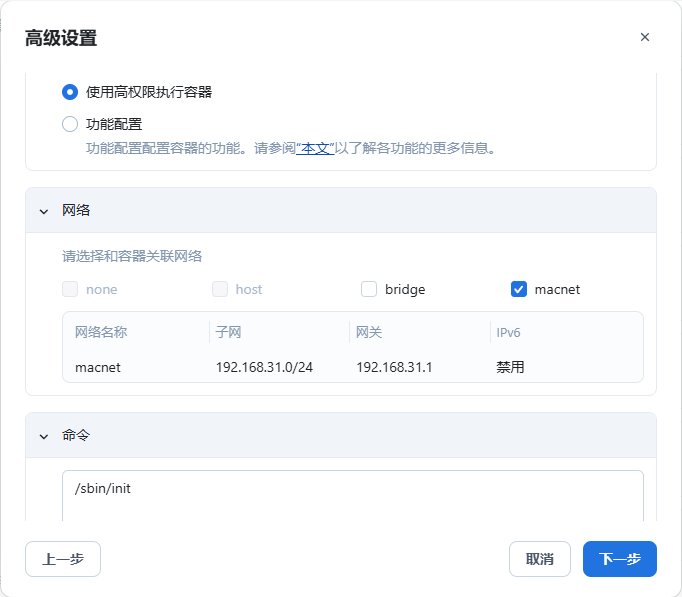Click gateway value 192.168.31.1

[x=394, y=367]
